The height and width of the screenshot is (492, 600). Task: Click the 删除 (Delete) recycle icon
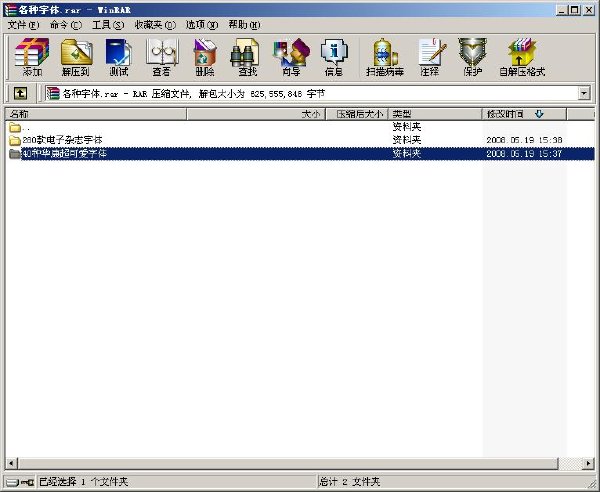pos(205,57)
